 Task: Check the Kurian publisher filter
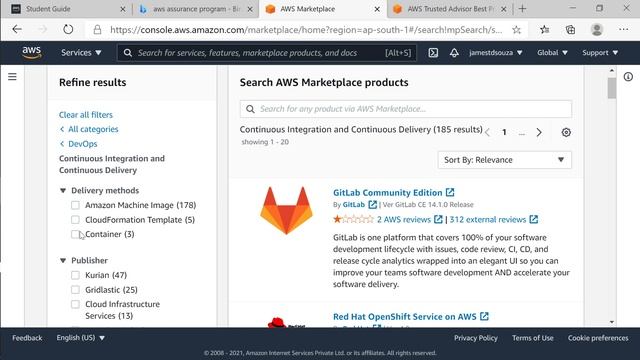[75, 275]
